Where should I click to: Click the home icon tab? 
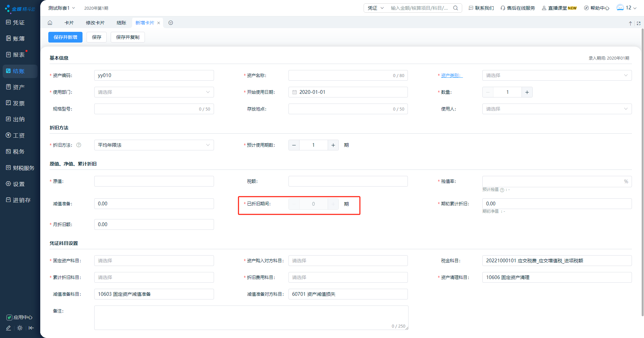[50, 23]
